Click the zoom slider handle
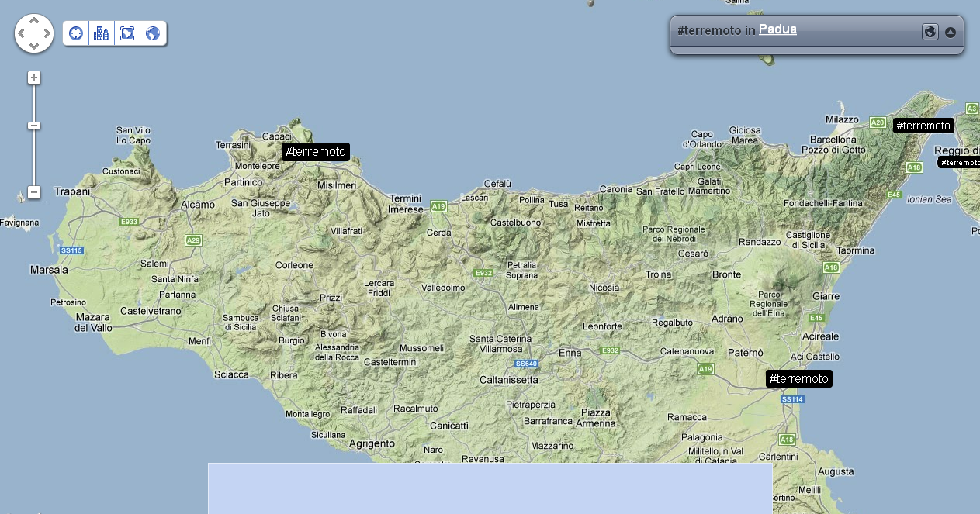 34,126
